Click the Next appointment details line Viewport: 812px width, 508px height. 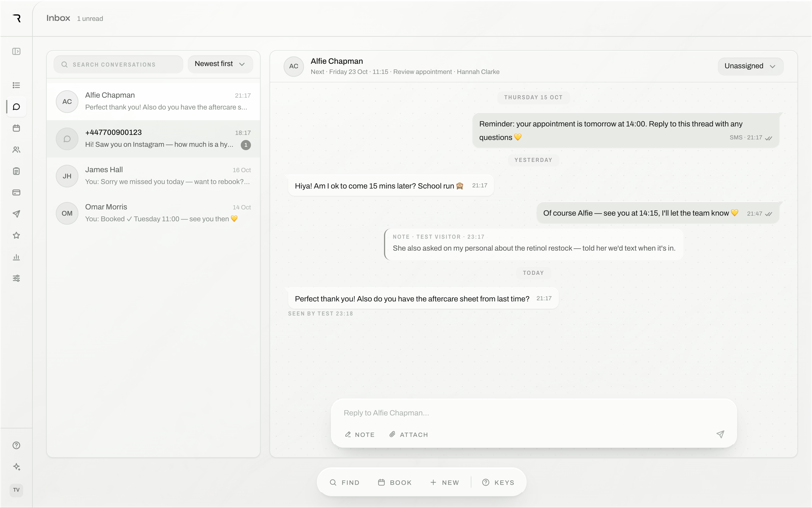point(405,72)
